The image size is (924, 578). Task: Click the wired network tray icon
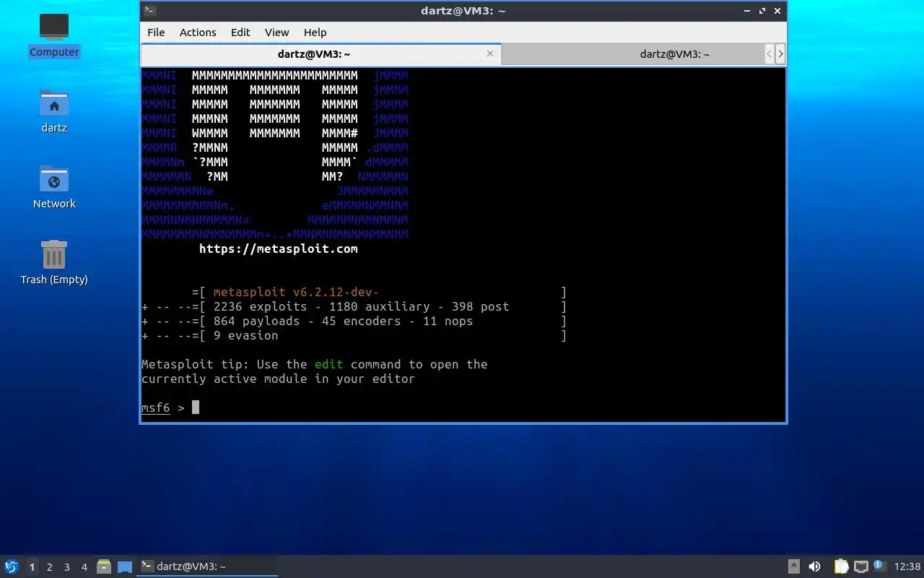(x=860, y=566)
